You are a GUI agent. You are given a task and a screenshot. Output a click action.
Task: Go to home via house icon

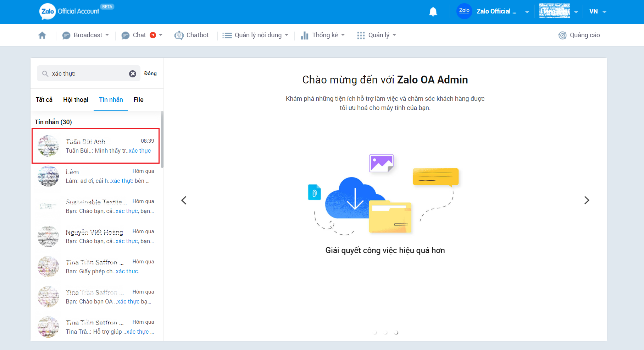42,35
